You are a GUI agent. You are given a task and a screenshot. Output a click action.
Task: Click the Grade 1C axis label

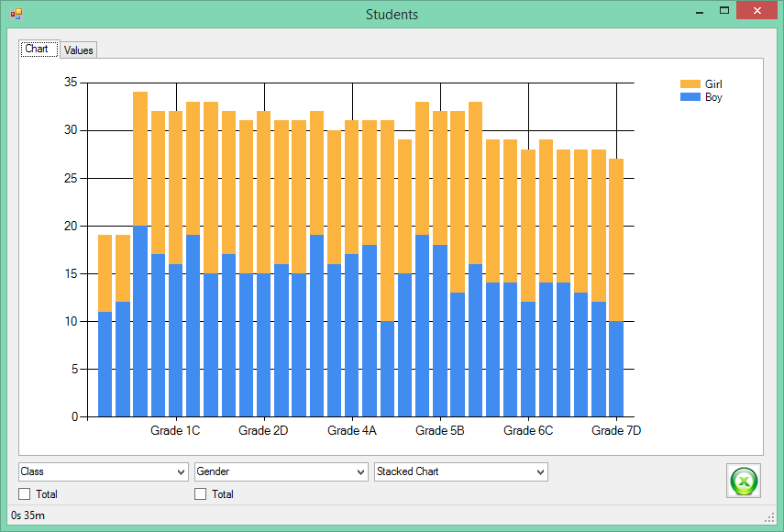pos(175,430)
